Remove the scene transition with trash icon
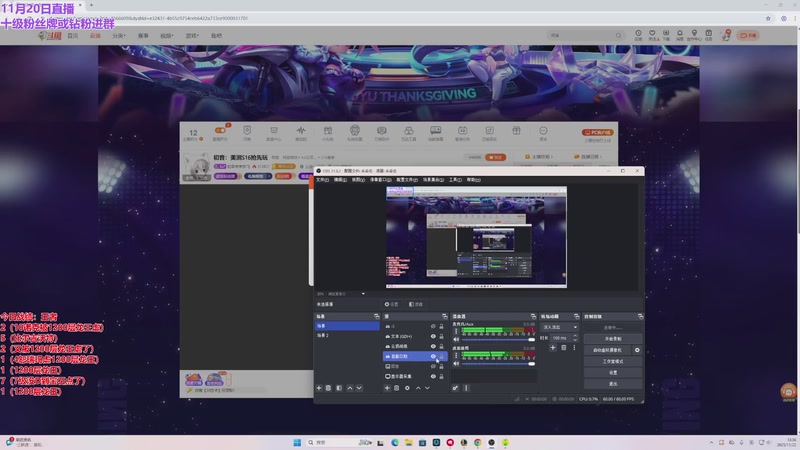Screen dimensions: 800x450 (564, 347)
